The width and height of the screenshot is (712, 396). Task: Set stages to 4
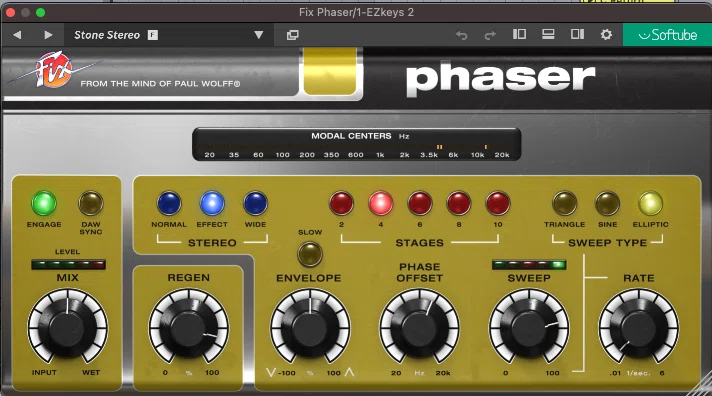381,203
